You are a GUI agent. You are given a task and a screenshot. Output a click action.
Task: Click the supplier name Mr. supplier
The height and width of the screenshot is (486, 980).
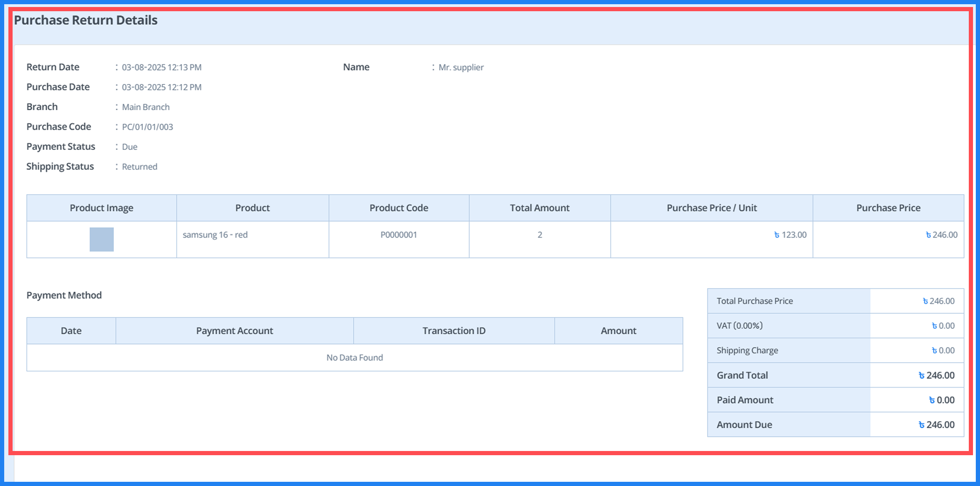coord(461,67)
